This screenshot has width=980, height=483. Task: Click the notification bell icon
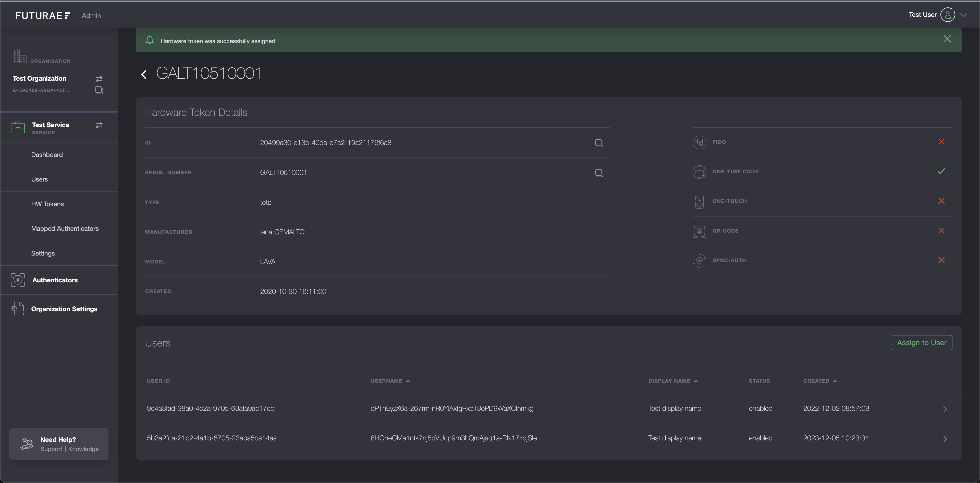coord(150,40)
